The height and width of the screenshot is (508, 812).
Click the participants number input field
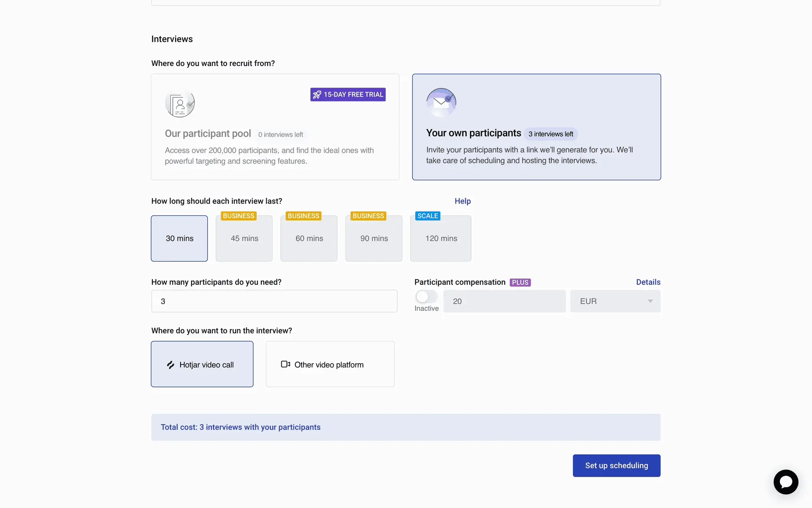(x=274, y=301)
